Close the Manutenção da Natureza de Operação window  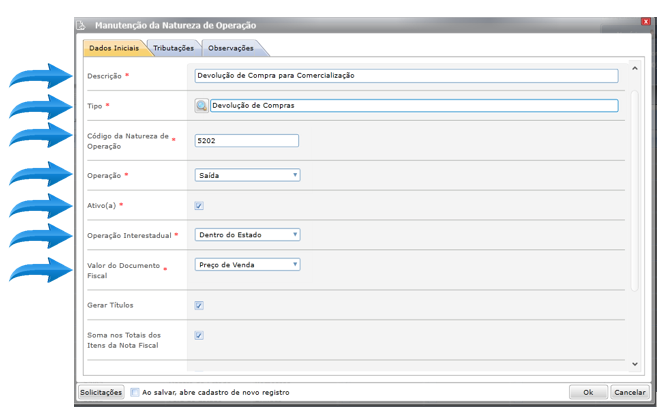pos(646,22)
